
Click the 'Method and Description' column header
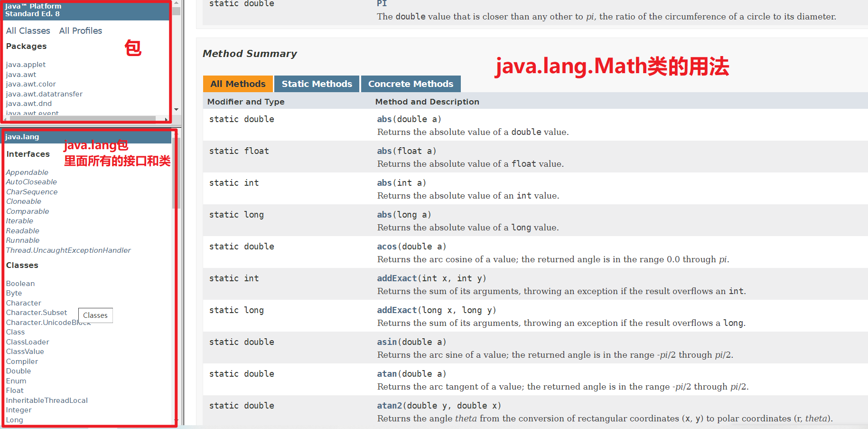coord(427,102)
